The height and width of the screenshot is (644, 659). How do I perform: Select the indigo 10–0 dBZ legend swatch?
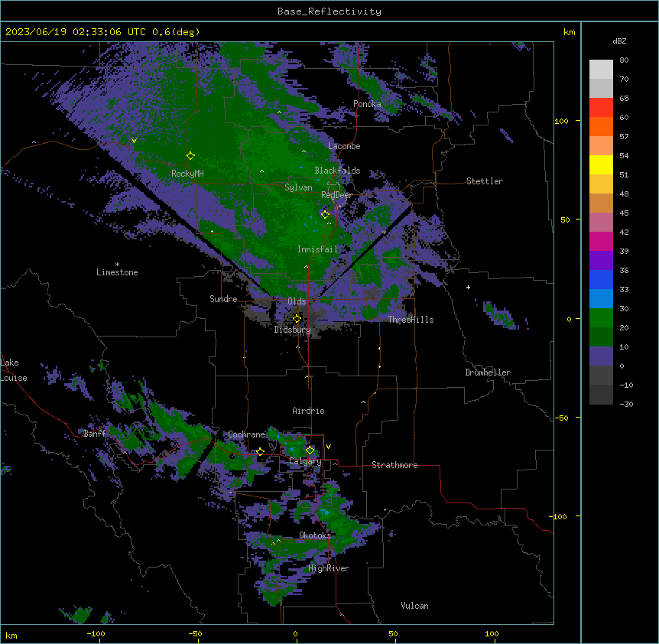(x=601, y=356)
